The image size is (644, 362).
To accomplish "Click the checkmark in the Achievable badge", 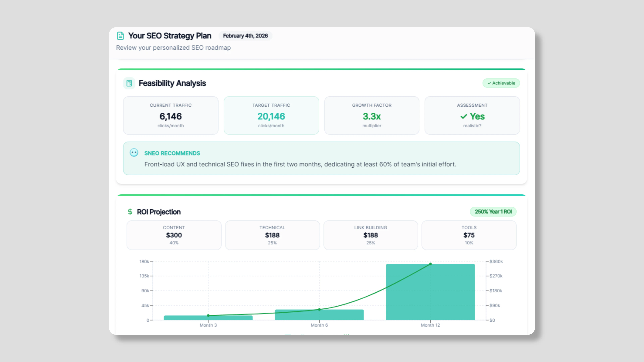I will pos(489,83).
